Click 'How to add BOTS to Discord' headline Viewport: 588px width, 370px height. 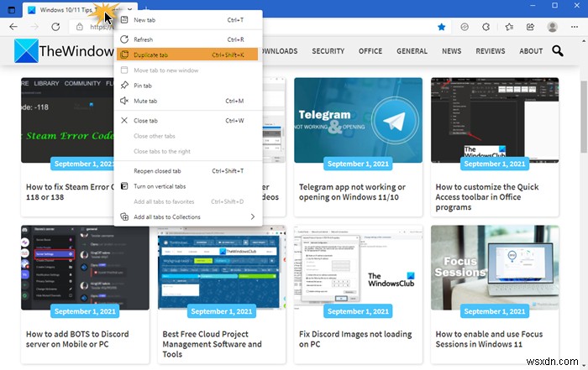tap(77, 339)
